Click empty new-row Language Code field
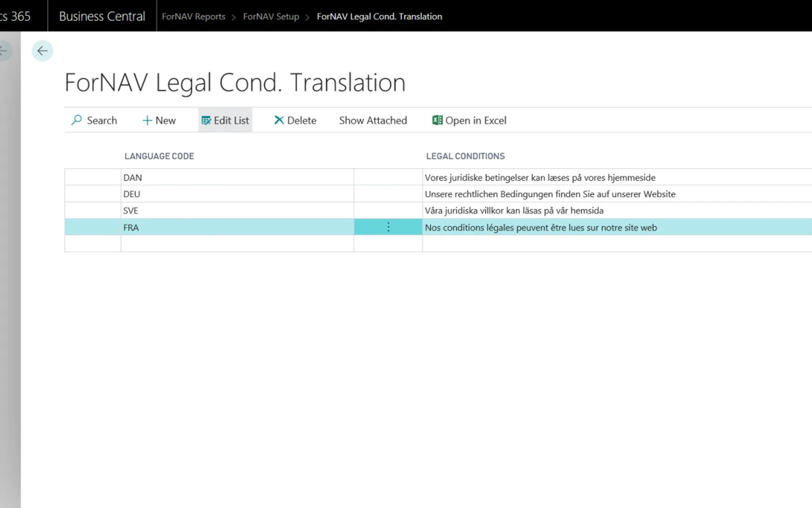The height and width of the screenshot is (508, 812). point(237,244)
